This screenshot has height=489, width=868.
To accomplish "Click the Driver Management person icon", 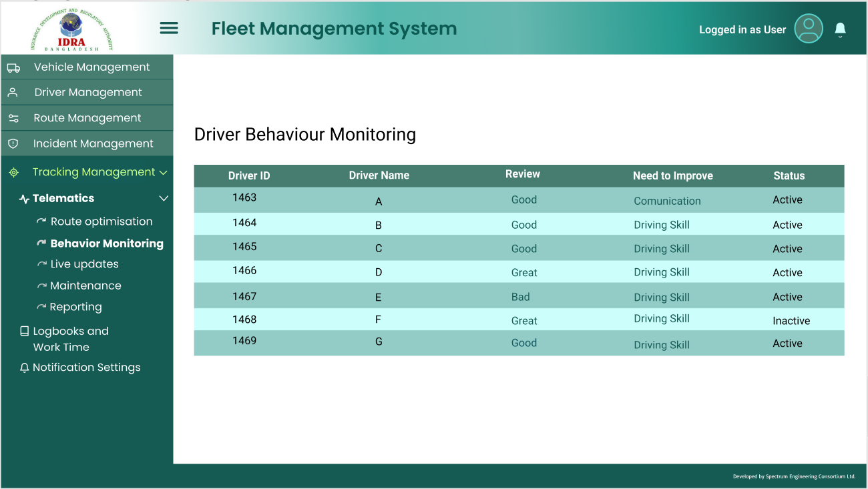I will [x=13, y=93].
